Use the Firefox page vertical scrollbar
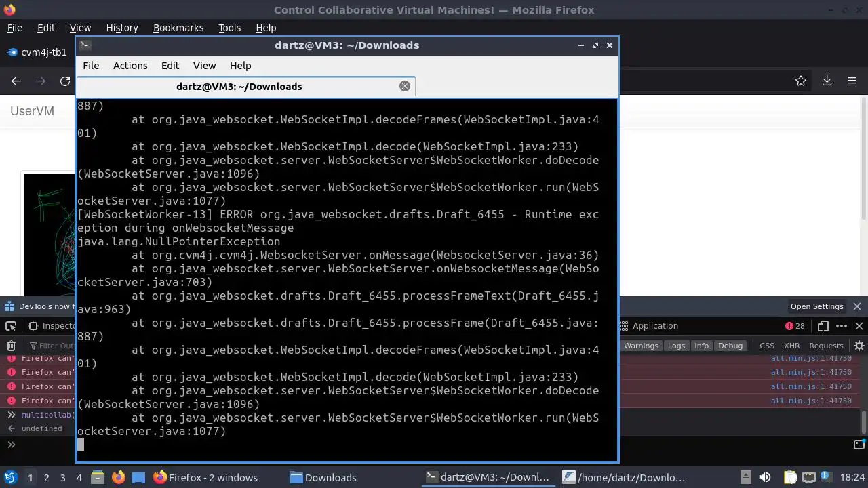This screenshot has height=488, width=868. coord(864,157)
